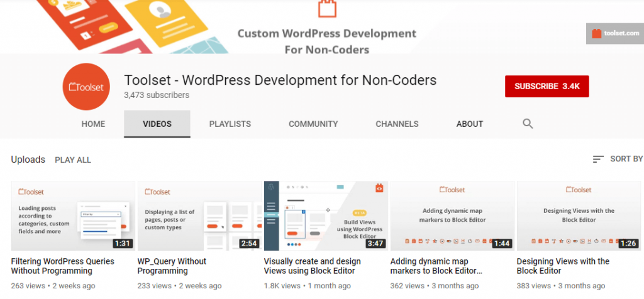The image size is (644, 299).
Task: Click the "383 views" text
Action: [534, 286]
